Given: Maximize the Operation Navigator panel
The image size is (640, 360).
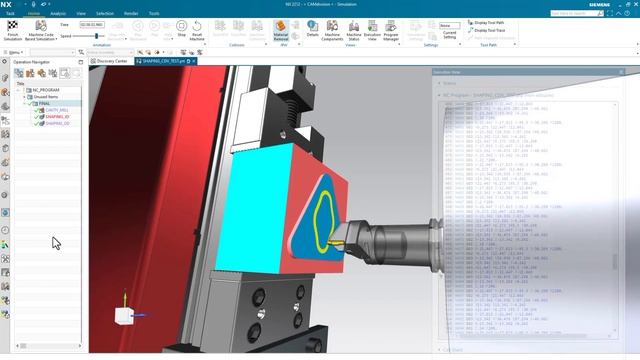Looking at the screenshot, I should click(80, 62).
